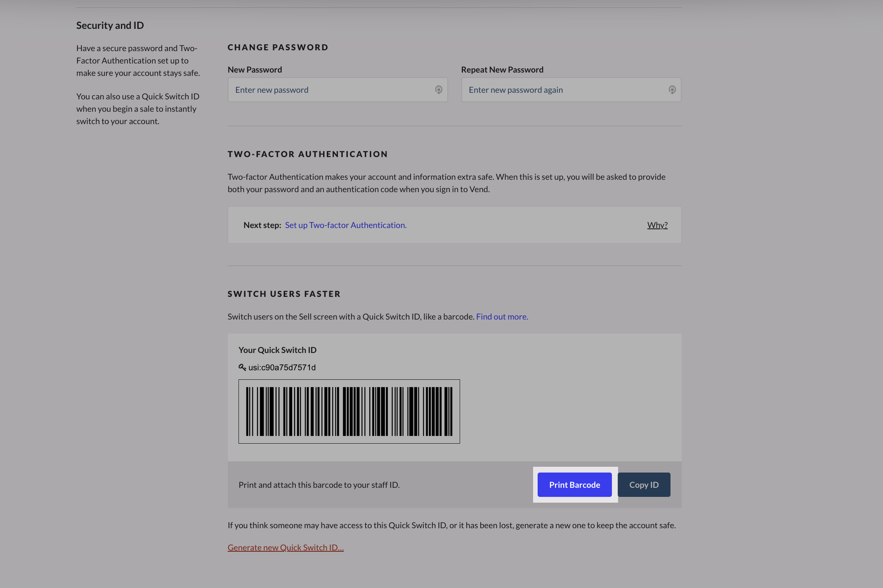The width and height of the screenshot is (883, 588).
Task: Click key icon beside Quick Switch ID
Action: pos(242,367)
